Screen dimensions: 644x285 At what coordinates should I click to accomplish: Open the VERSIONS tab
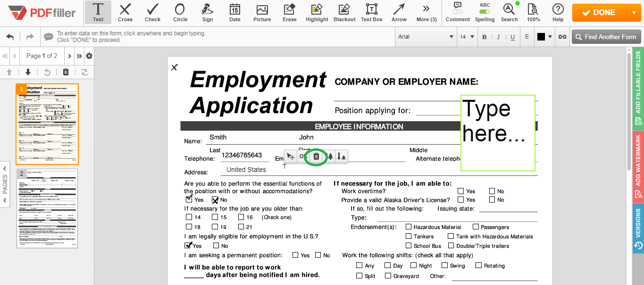tap(638, 228)
